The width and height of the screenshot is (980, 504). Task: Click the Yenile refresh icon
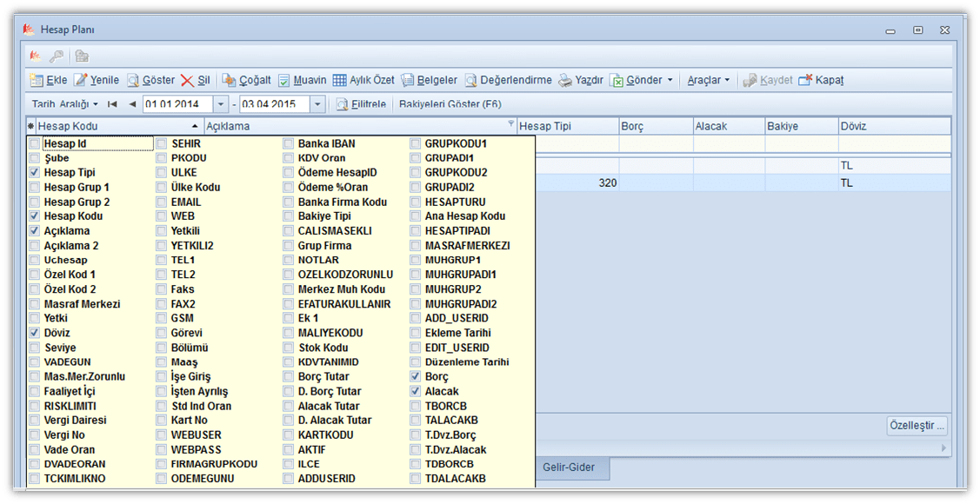click(x=81, y=80)
